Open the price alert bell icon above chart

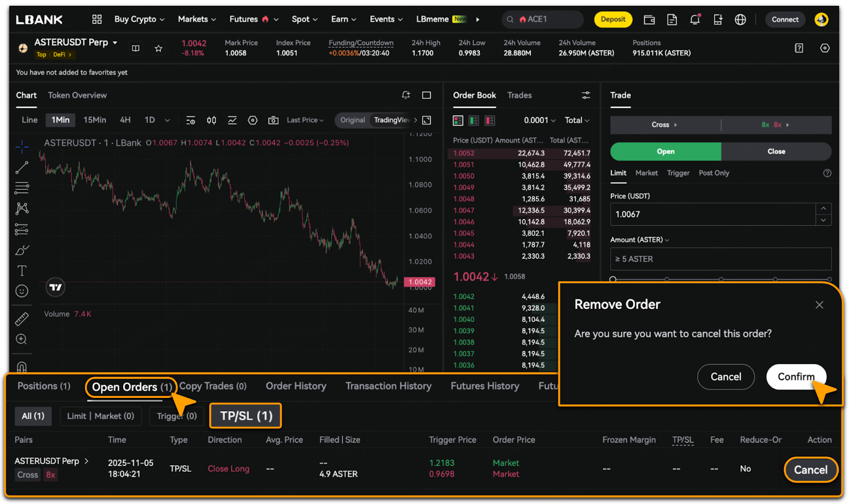click(406, 95)
